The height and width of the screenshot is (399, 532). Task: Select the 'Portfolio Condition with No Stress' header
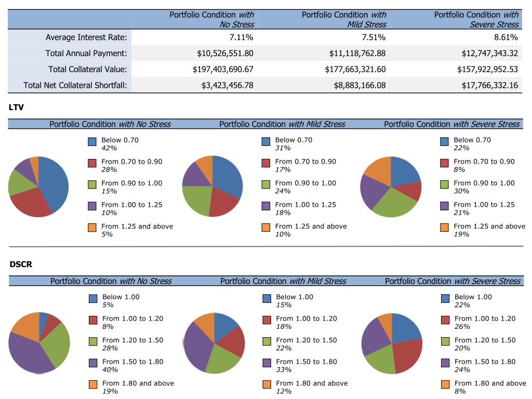(x=110, y=123)
